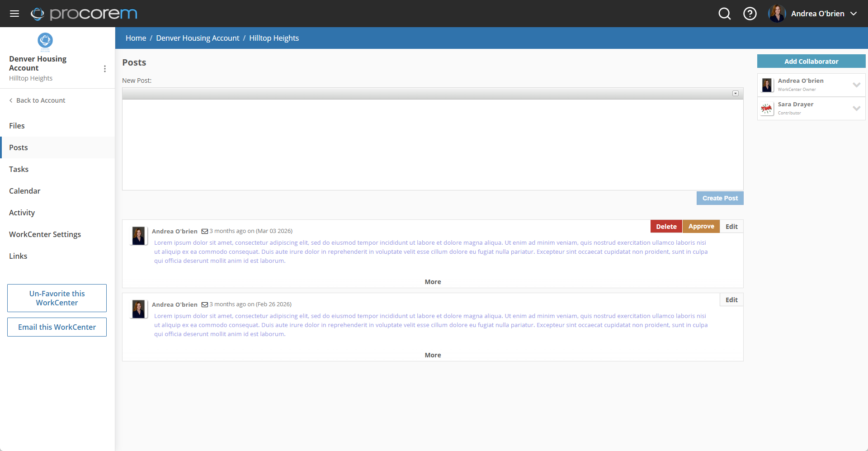Open Denver Housing Account breadcrumb
868x451 pixels.
pyautogui.click(x=198, y=38)
